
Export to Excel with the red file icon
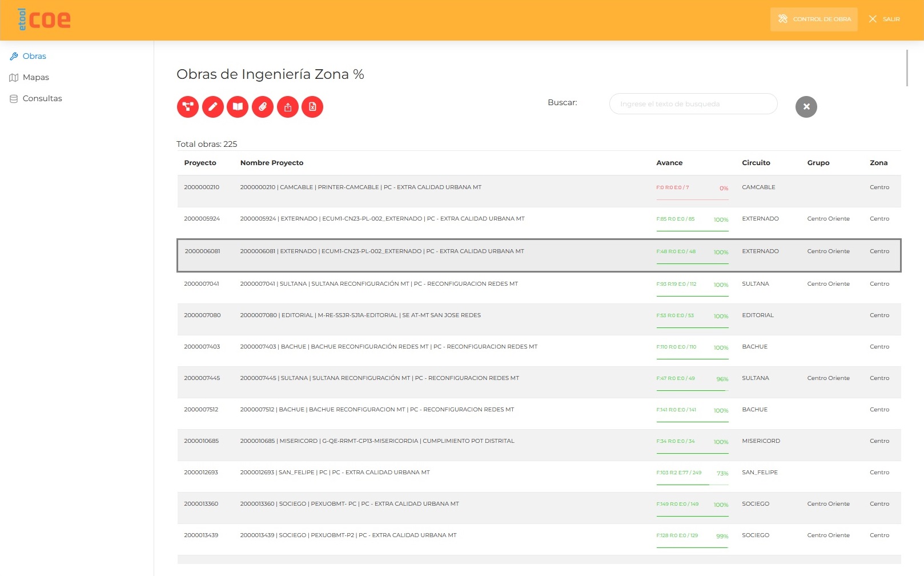[312, 107]
